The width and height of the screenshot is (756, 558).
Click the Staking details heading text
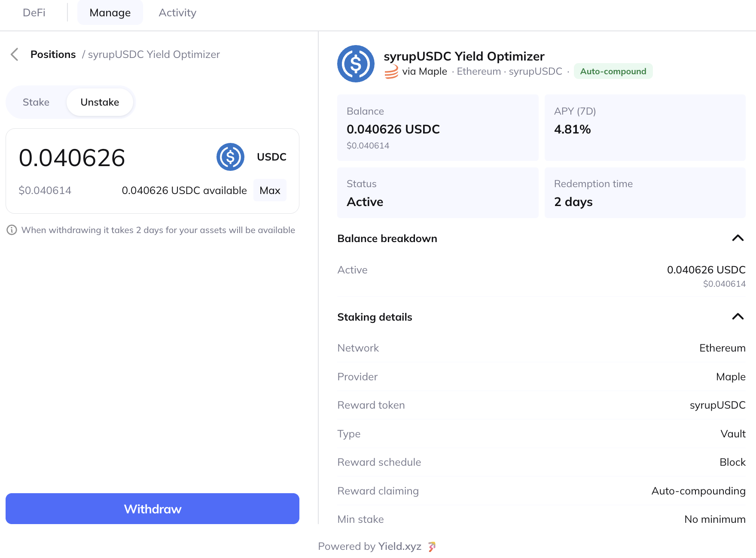click(375, 317)
